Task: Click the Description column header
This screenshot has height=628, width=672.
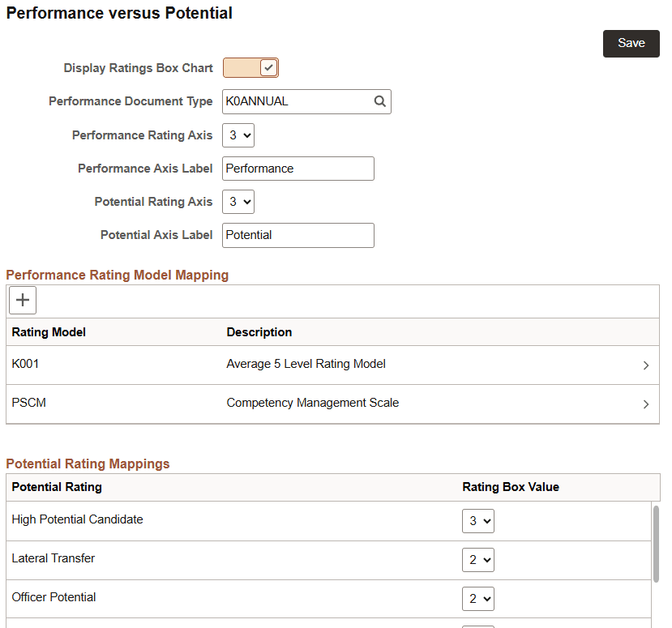Action: point(259,332)
